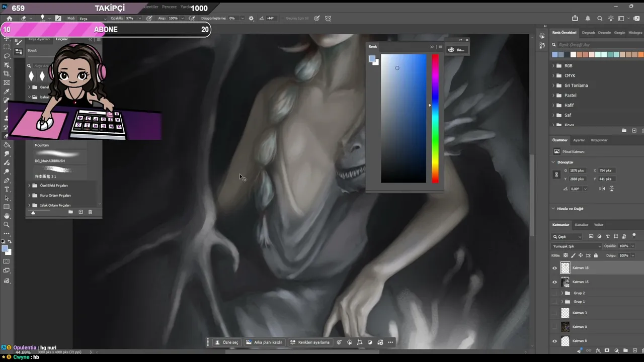Image resolution: width=644 pixels, height=362 pixels.
Task: Click the Arka planı kaldır button
Action: click(x=264, y=342)
